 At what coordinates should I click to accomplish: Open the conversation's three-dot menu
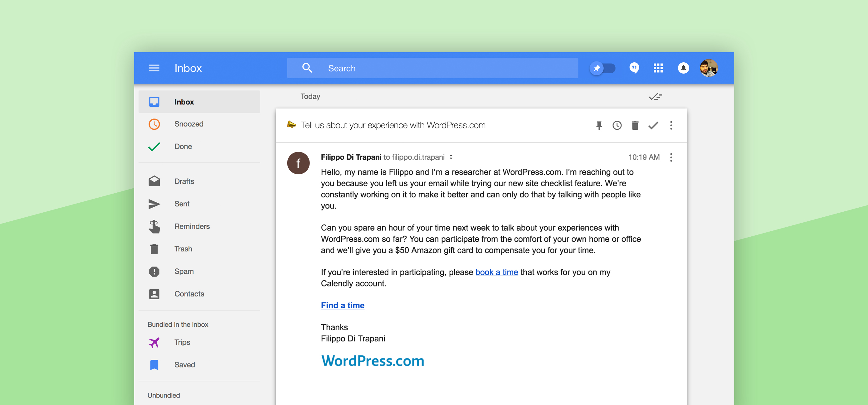tap(671, 126)
